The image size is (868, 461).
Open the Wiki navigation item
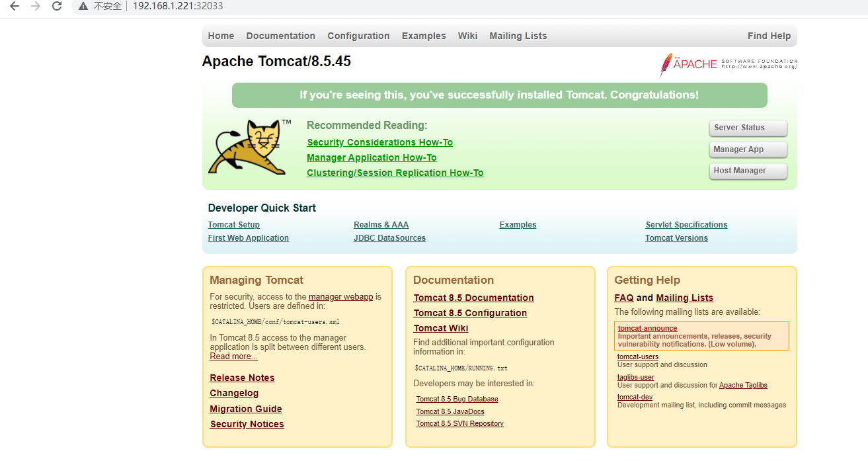pyautogui.click(x=467, y=36)
